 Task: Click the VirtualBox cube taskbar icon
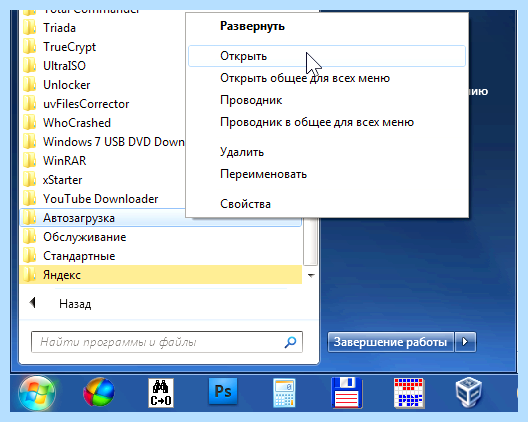469,392
